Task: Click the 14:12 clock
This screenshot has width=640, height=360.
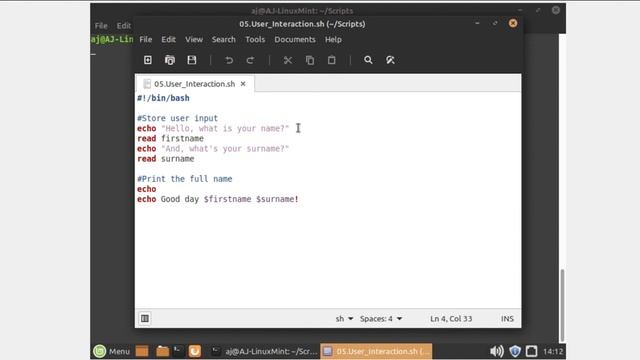Action: click(553, 351)
